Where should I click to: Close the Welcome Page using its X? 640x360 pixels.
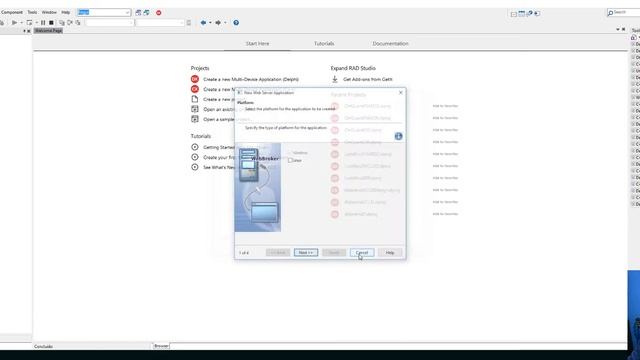pos(623,29)
